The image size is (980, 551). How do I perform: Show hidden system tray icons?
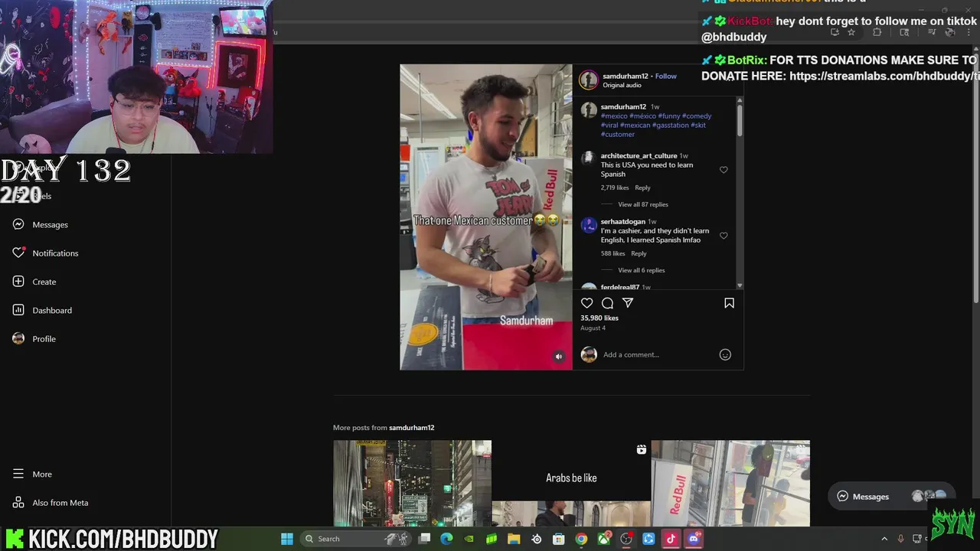click(884, 539)
